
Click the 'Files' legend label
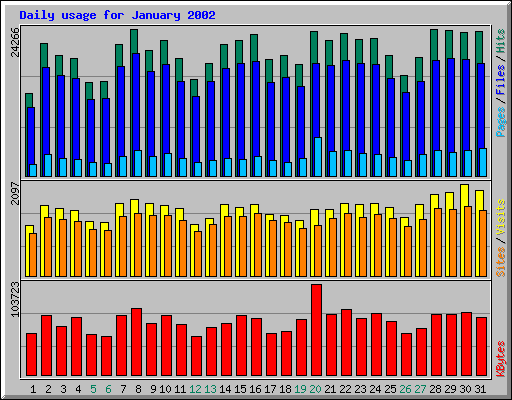[x=501, y=80]
